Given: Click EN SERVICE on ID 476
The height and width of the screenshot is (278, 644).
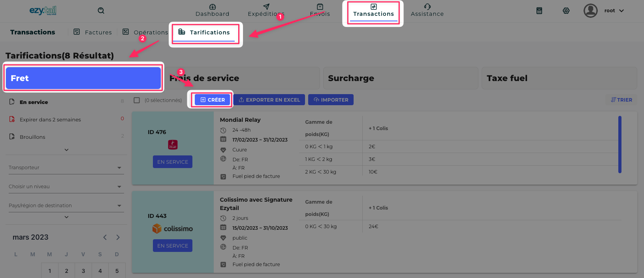Looking at the screenshot, I should coord(173,162).
